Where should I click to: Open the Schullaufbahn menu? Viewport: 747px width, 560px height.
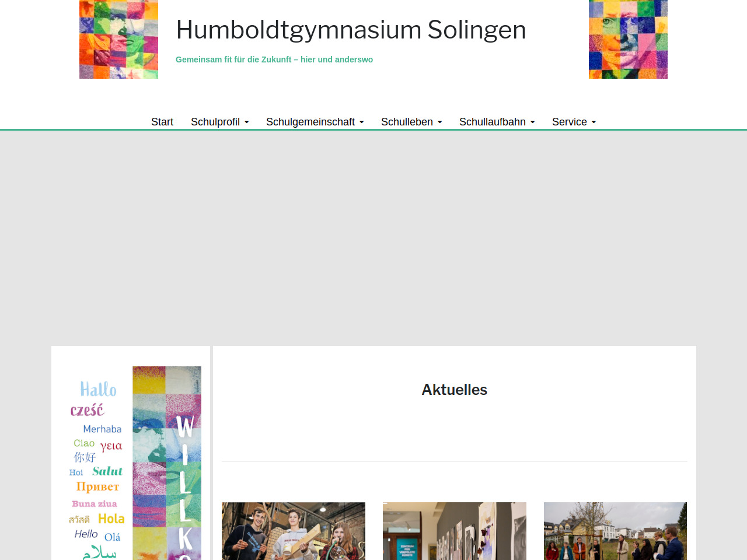[492, 122]
